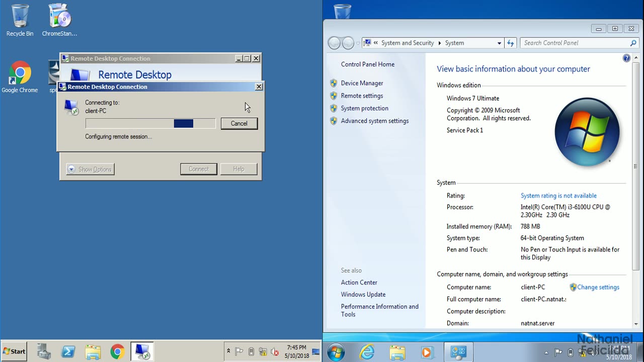This screenshot has height=362, width=644.
Task: Click Search Control Panel field
Action: click(574, 43)
